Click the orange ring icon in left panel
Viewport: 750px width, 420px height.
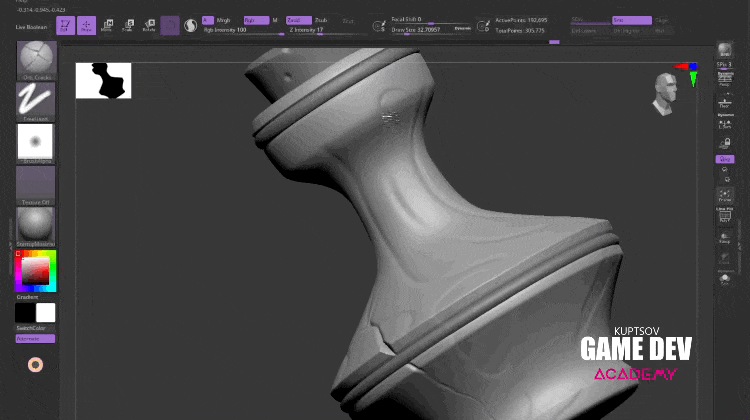35,365
